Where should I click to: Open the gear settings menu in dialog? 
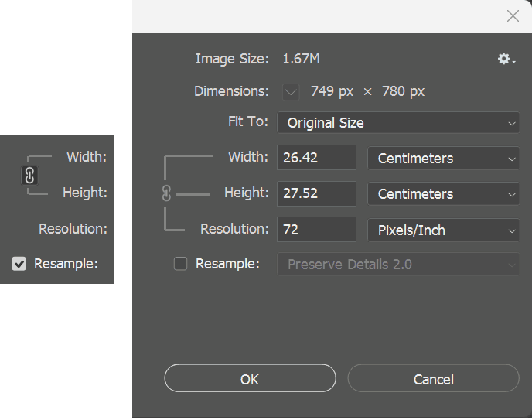point(506,59)
